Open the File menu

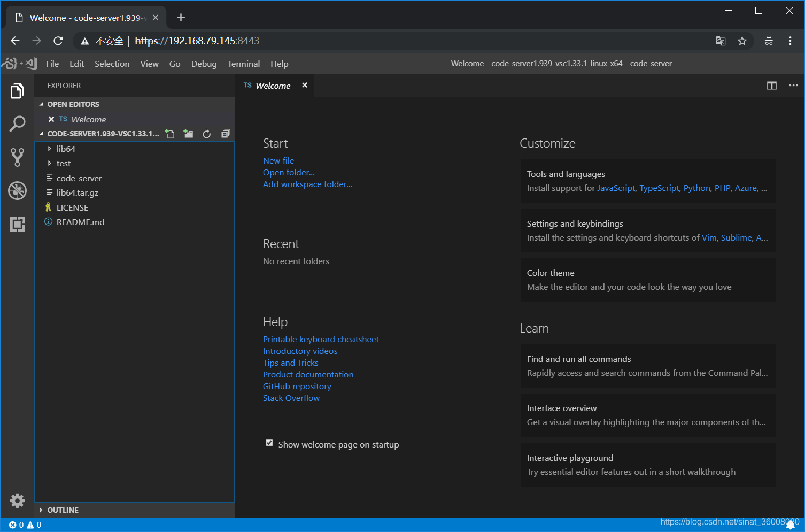tap(52, 64)
